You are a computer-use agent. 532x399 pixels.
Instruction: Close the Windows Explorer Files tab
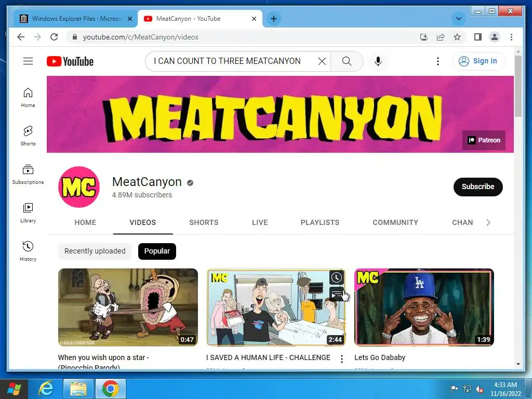coord(129,19)
